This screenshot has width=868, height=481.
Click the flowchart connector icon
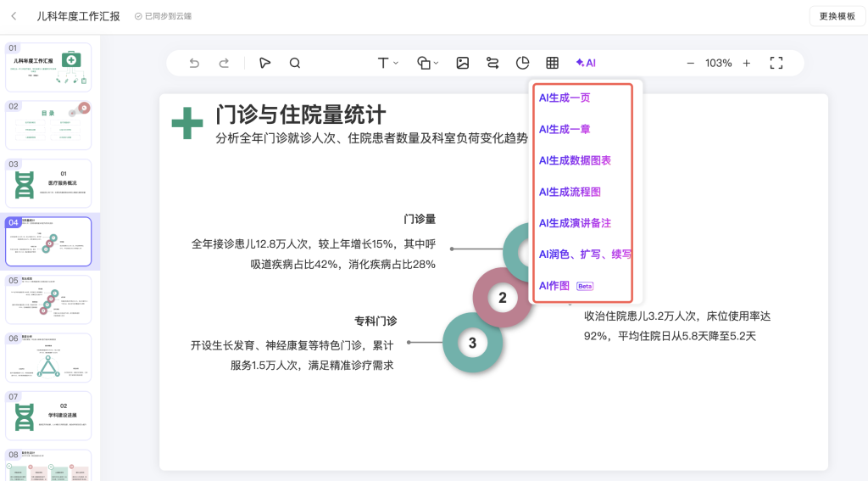(492, 63)
